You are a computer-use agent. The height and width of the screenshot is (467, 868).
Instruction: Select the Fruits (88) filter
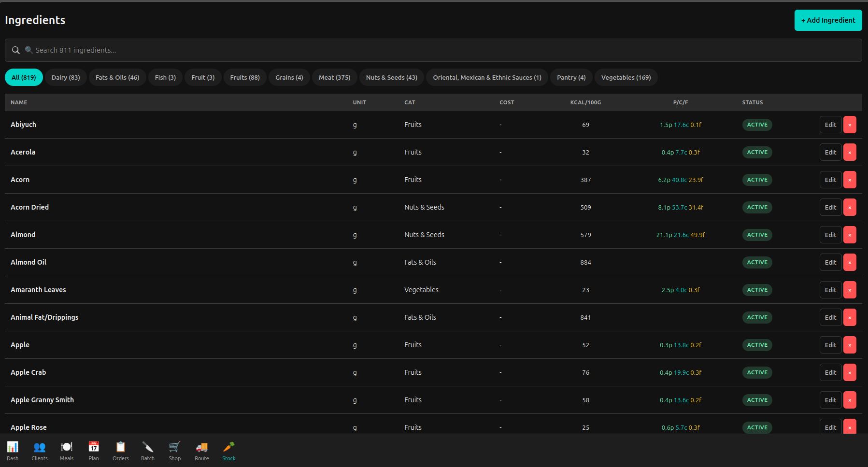(x=245, y=77)
